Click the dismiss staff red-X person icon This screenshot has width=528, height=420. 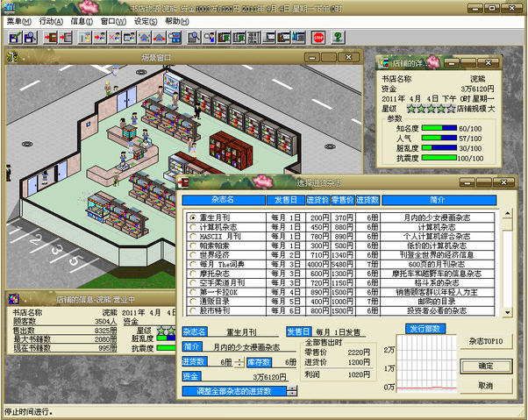pyautogui.click(x=115, y=38)
